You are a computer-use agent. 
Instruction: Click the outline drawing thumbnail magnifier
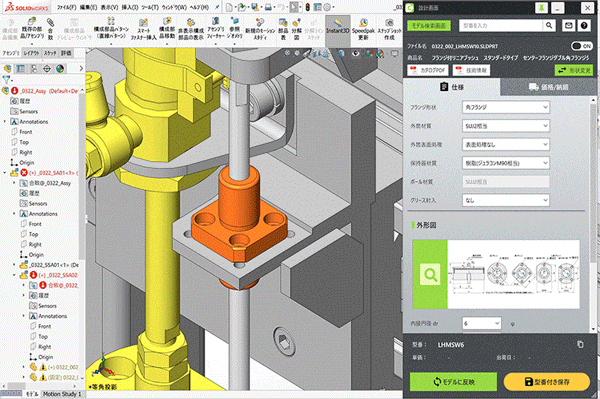point(430,274)
